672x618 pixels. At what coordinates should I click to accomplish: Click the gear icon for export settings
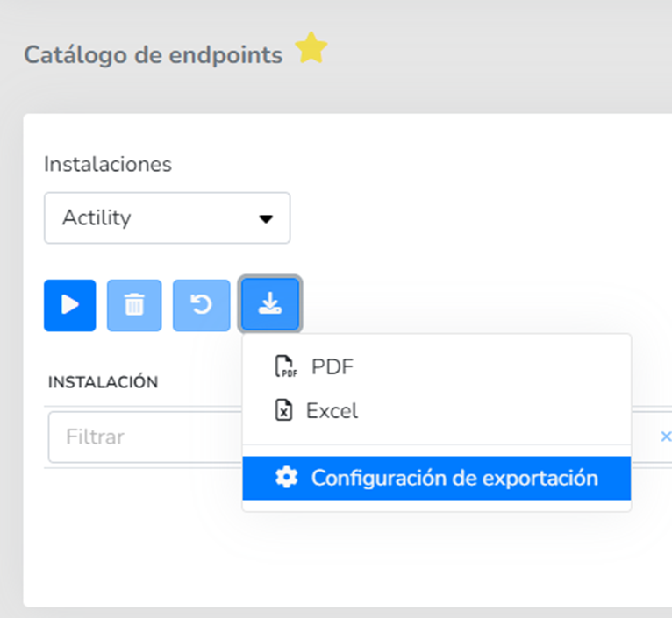(x=286, y=478)
